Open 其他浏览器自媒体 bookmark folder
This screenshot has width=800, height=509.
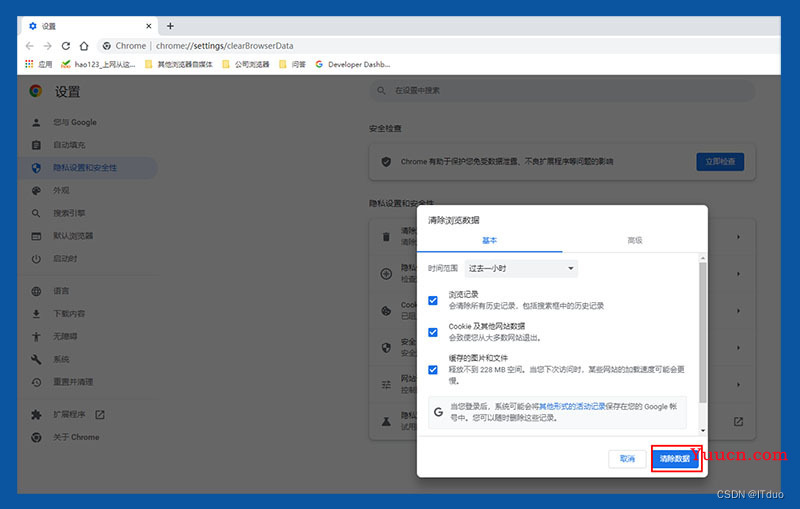click(x=179, y=64)
